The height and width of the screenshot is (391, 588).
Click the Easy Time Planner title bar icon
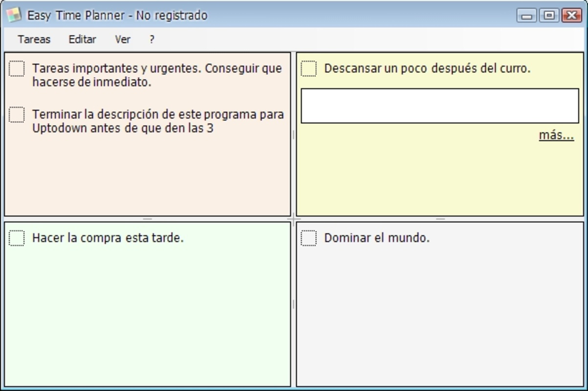click(x=14, y=15)
